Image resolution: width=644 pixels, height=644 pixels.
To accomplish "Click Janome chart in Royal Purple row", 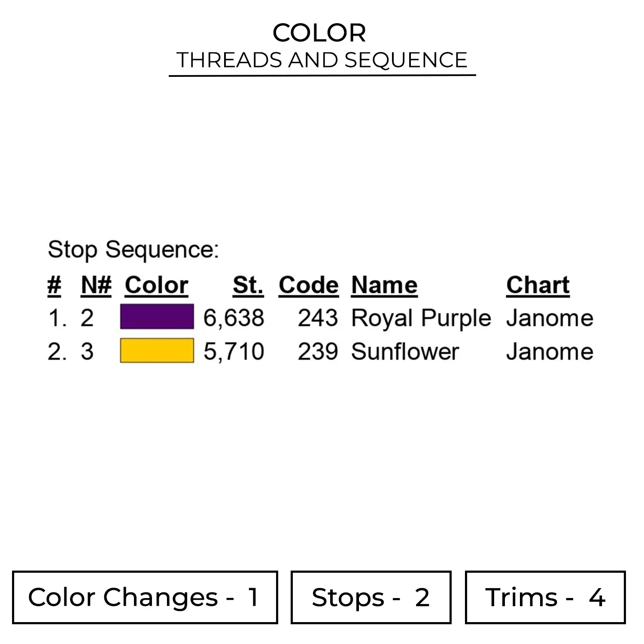I will tap(550, 318).
